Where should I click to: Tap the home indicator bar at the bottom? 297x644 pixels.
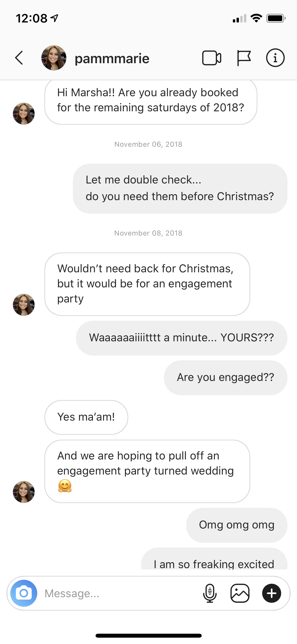pyautogui.click(x=149, y=636)
